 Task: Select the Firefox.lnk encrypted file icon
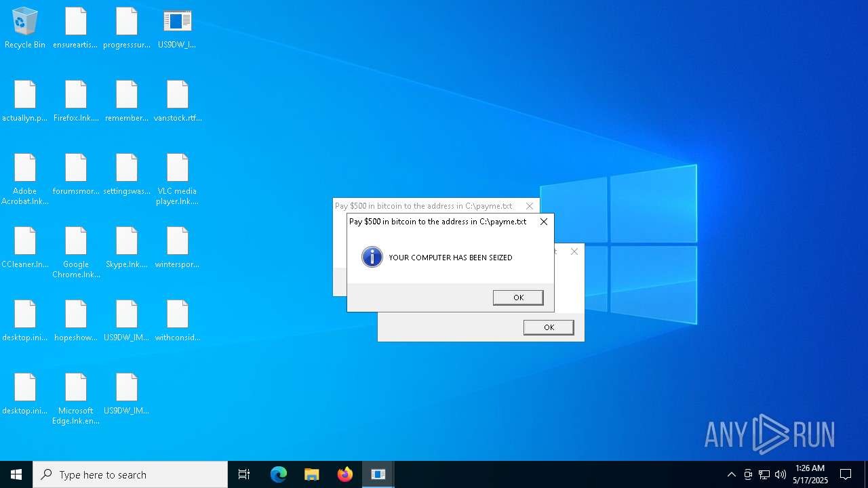pyautogui.click(x=76, y=101)
